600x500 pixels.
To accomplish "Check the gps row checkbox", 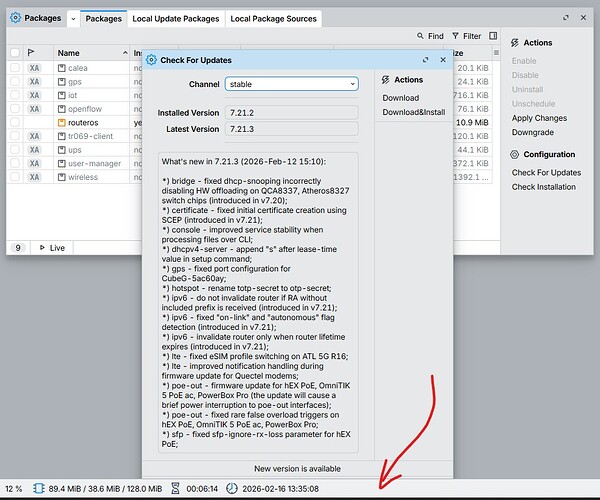I will coord(15,81).
